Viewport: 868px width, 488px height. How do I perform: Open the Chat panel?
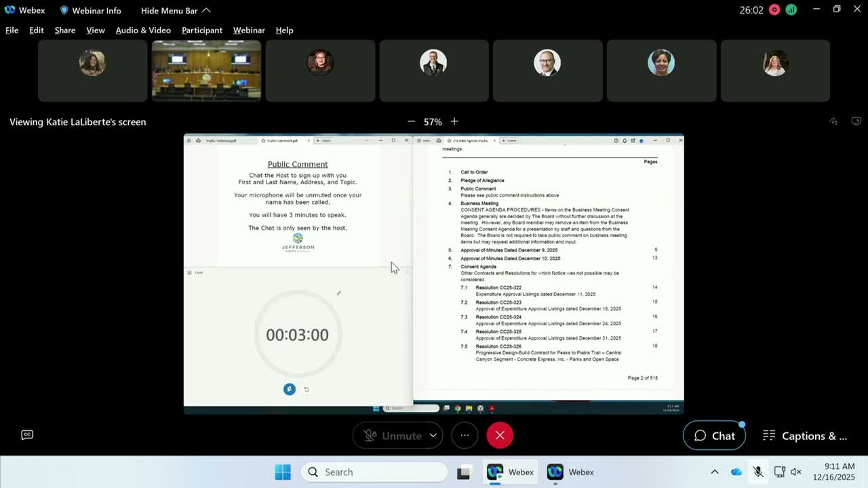pyautogui.click(x=714, y=436)
